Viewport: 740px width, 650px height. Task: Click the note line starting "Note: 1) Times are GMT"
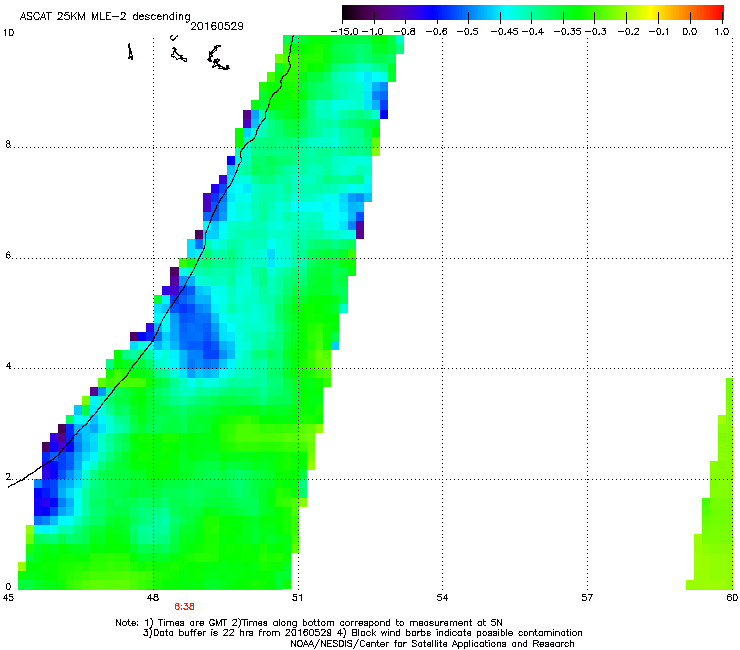(x=309, y=623)
